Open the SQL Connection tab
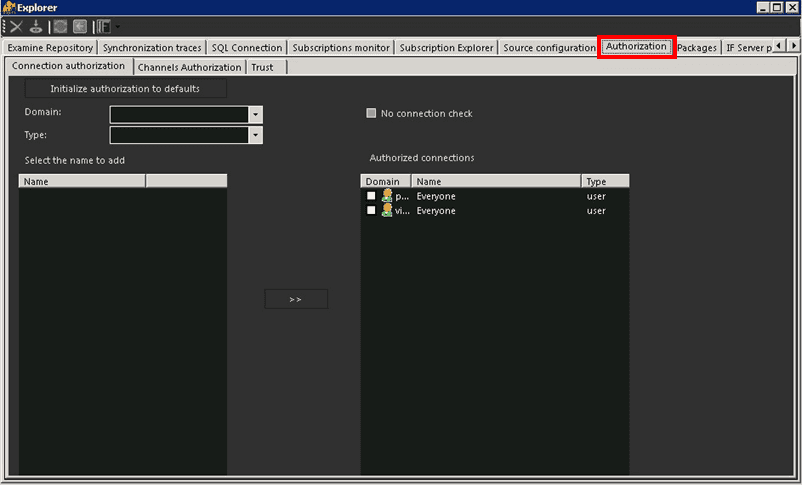This screenshot has height=485, width=802. point(247,47)
